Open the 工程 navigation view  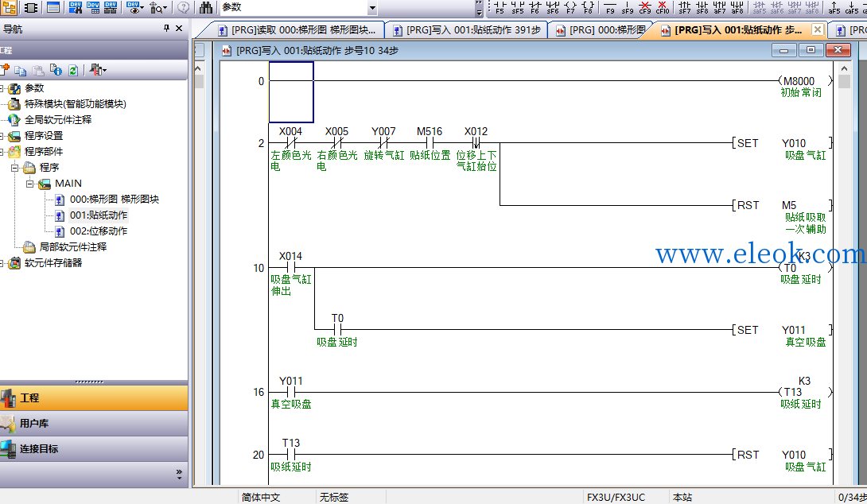coord(94,398)
